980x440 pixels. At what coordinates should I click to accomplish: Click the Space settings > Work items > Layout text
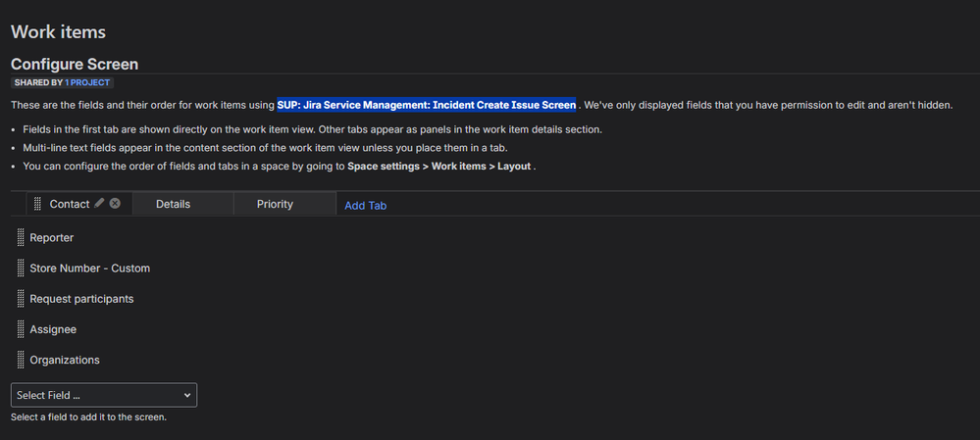(x=438, y=166)
